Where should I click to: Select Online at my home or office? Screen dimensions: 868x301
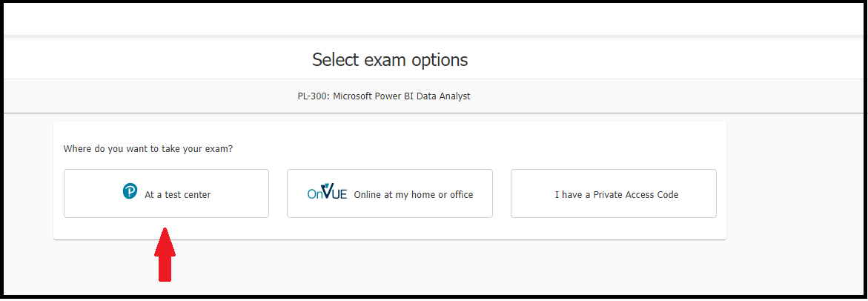[390, 193]
